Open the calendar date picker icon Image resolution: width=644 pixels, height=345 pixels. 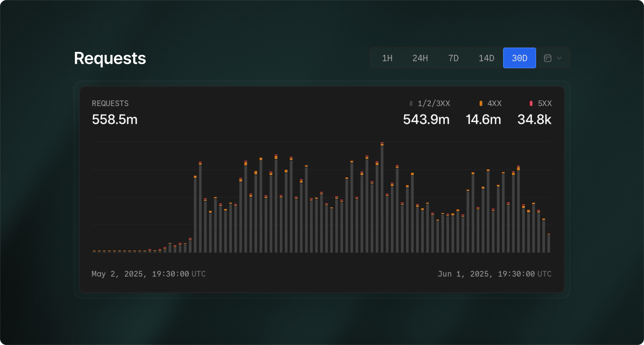coord(547,58)
